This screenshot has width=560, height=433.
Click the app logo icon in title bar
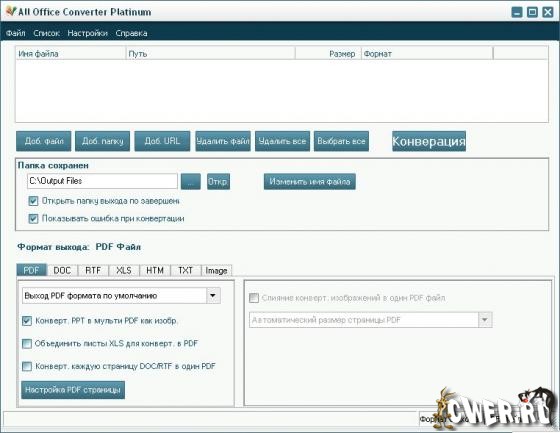11,11
